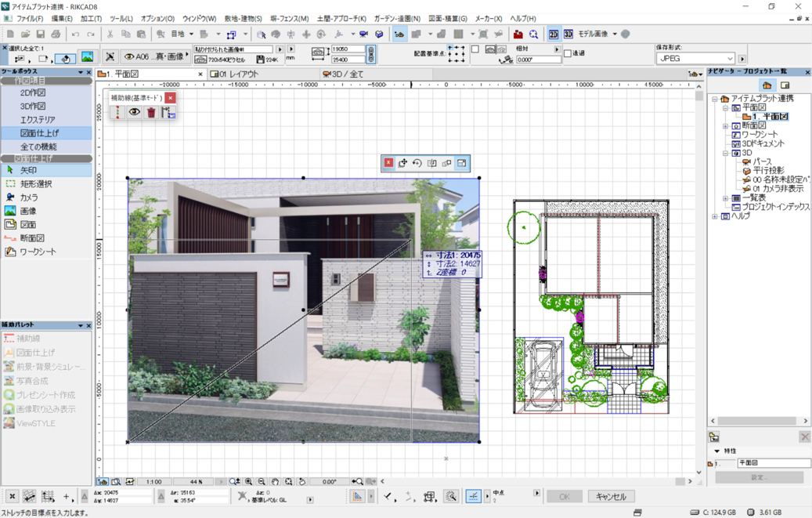This screenshot has height=518, width=812.
Task: Toggle the 逆過 checkbox
Action: coord(567,53)
